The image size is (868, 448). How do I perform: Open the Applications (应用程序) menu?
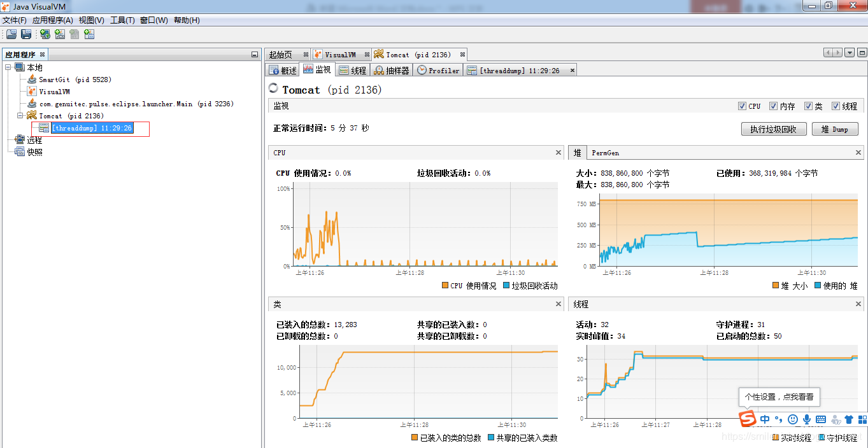pos(52,20)
